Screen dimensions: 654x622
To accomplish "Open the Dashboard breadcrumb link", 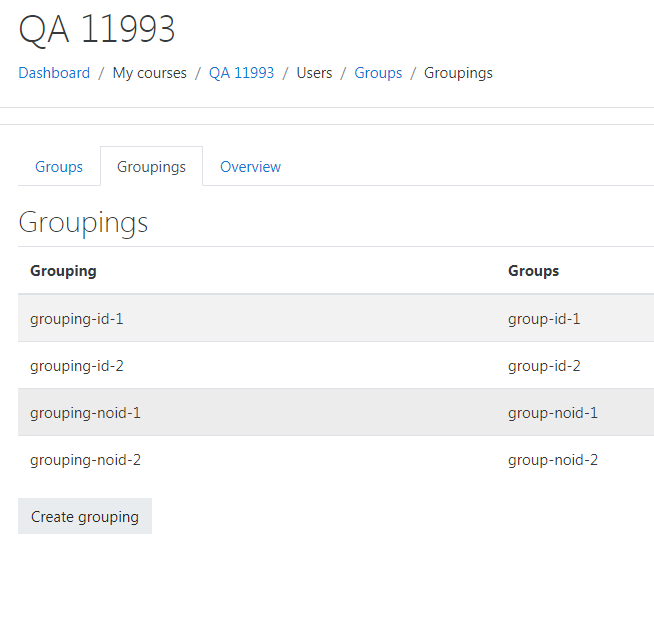I will click(x=54, y=73).
